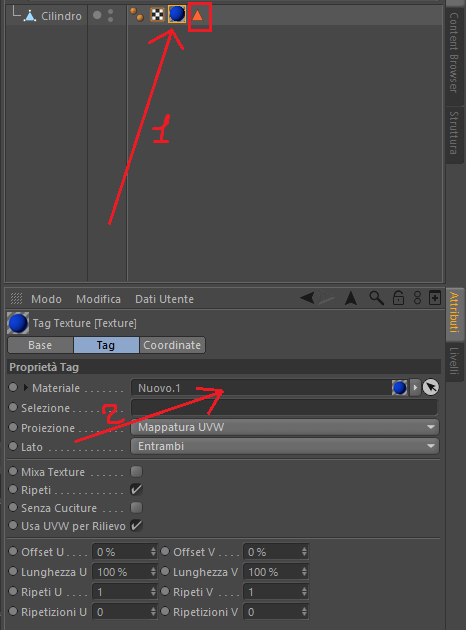Viewport: 466px width, 630px height.
Task: Click the Offset V value field
Action: (272, 552)
